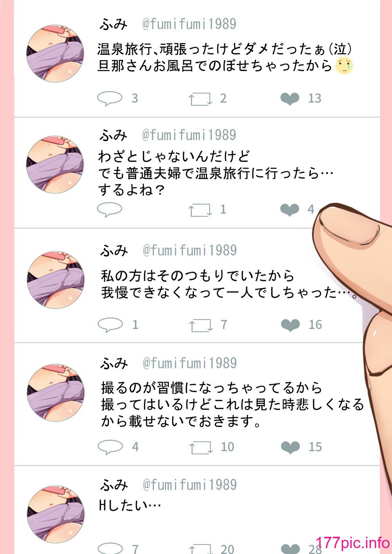Open @fumifumi1989 handle on the first post
The image size is (392, 554).
coord(189,24)
